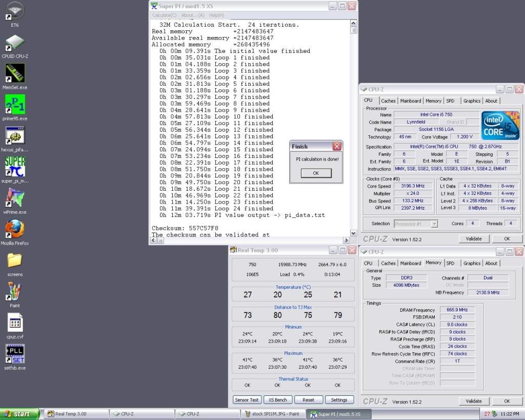Click the tray temperature 27 indicator
This screenshot has width=525, height=420.
(487, 414)
